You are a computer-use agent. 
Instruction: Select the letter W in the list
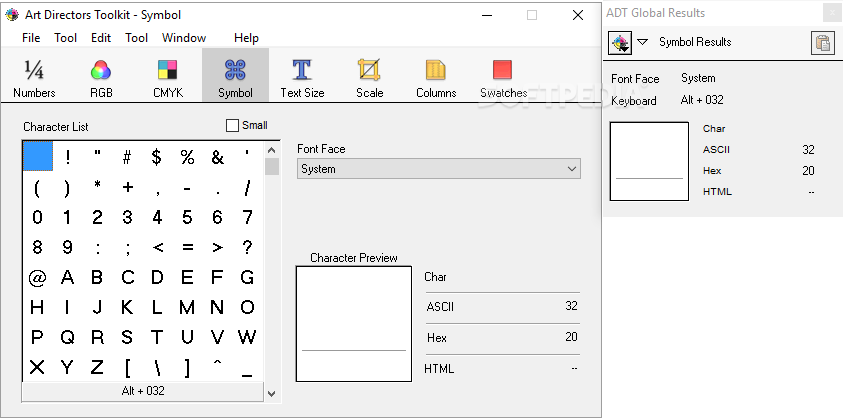pos(247,338)
